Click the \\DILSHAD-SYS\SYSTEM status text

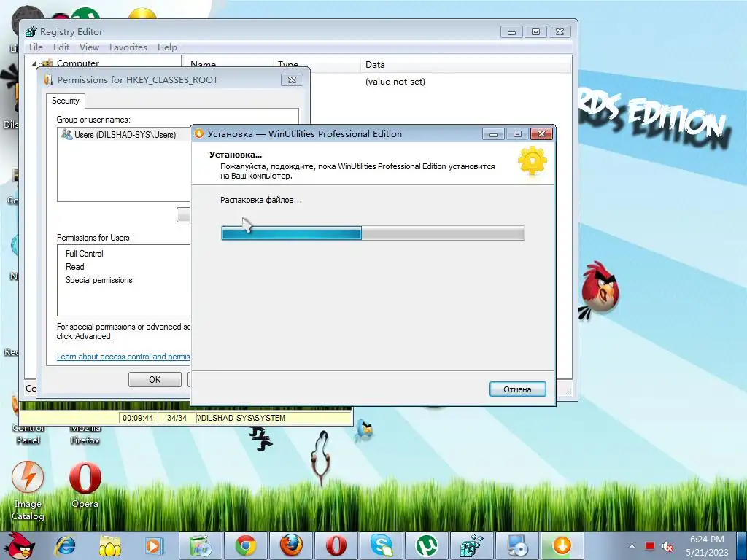pyautogui.click(x=241, y=418)
